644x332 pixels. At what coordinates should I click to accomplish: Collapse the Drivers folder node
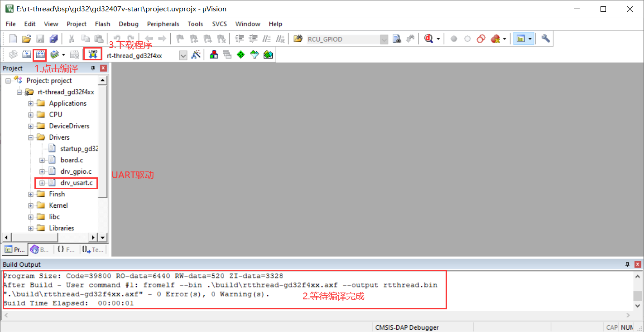point(31,137)
